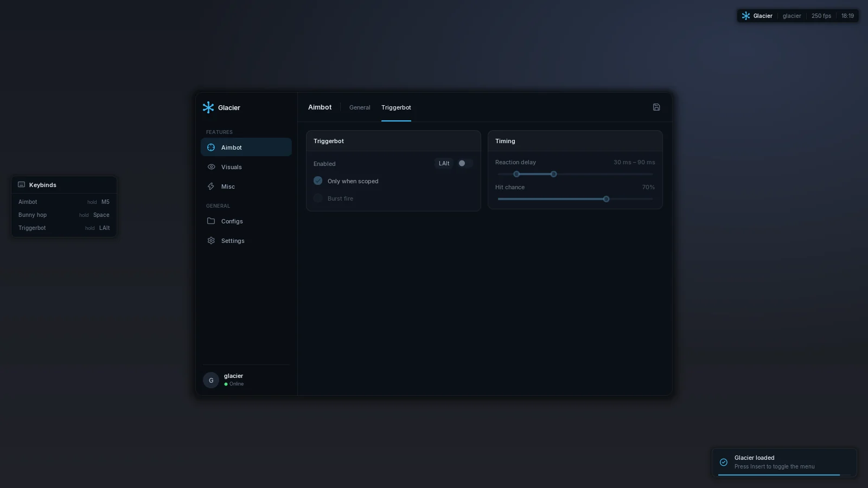Click the Configs folder icon
Viewport: 868px width, 488px height.
coord(211,221)
